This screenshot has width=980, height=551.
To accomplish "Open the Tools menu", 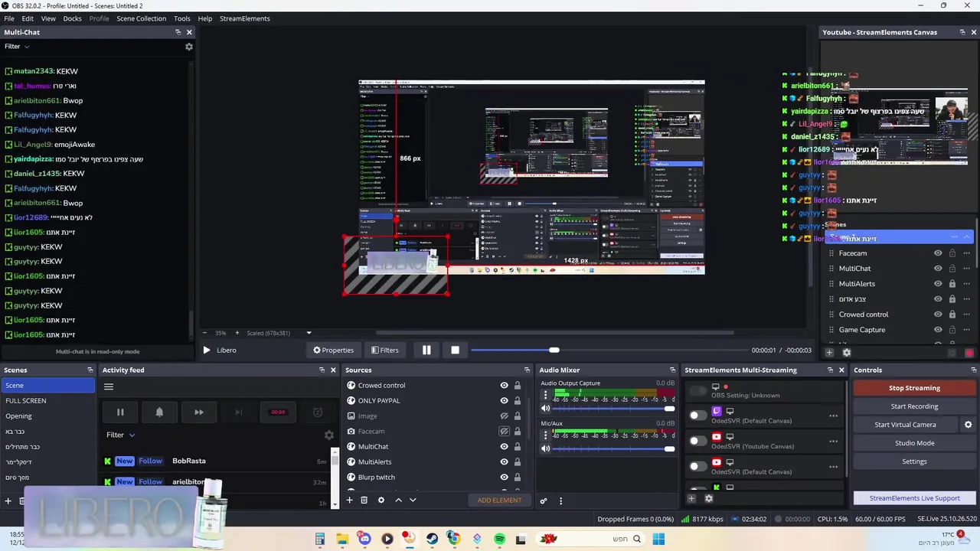I will coord(182,18).
